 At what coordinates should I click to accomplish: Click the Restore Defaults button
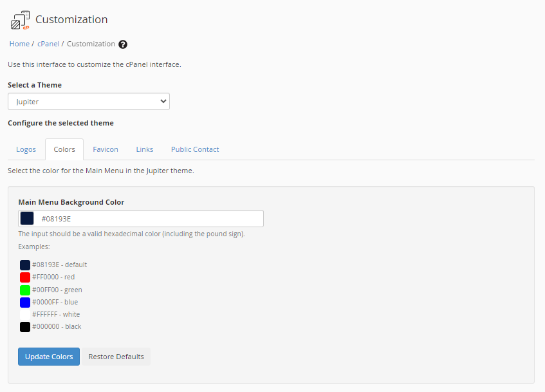[x=116, y=357]
